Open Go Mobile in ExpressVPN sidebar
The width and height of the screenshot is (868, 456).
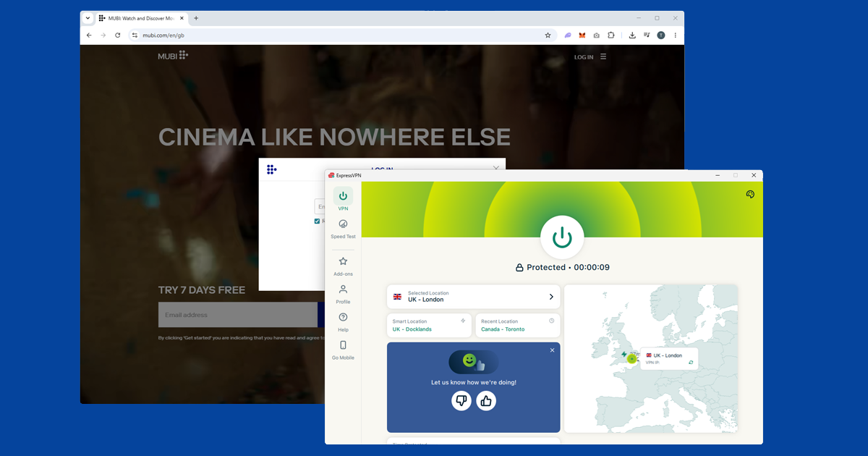[343, 350]
